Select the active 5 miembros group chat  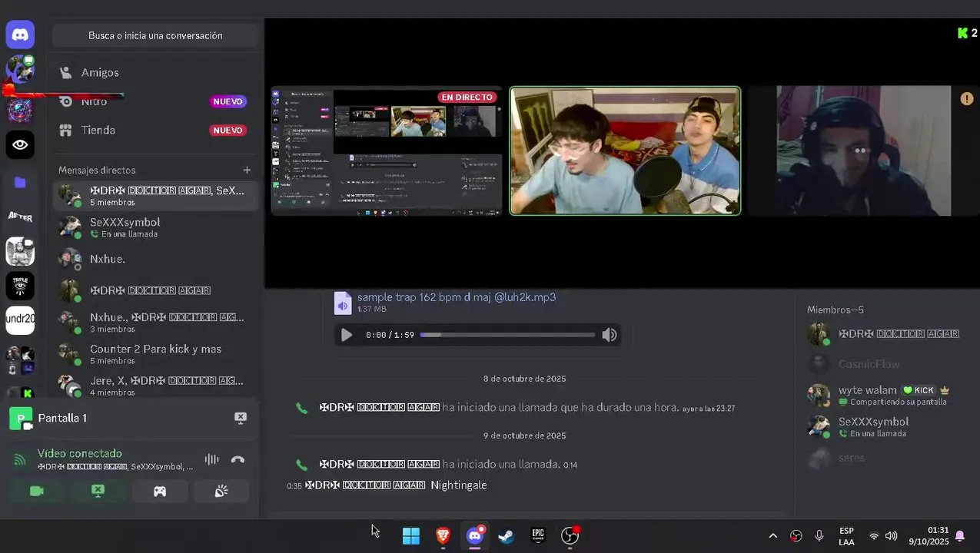pos(154,196)
